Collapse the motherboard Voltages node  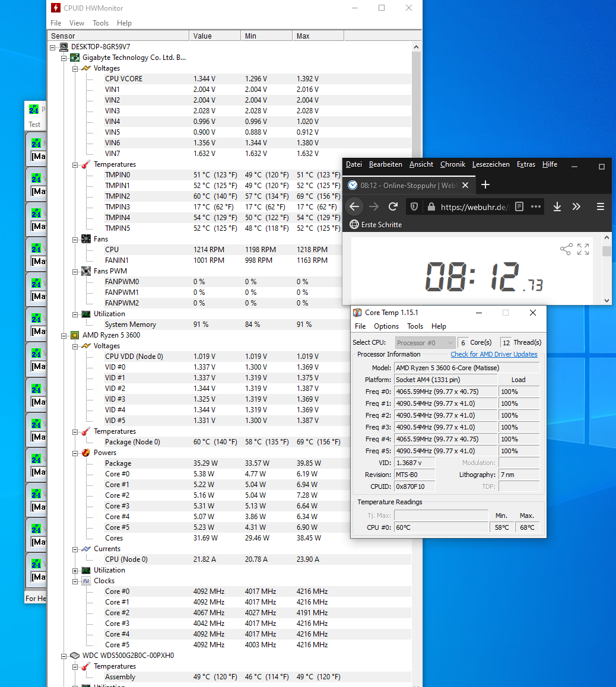click(75, 69)
